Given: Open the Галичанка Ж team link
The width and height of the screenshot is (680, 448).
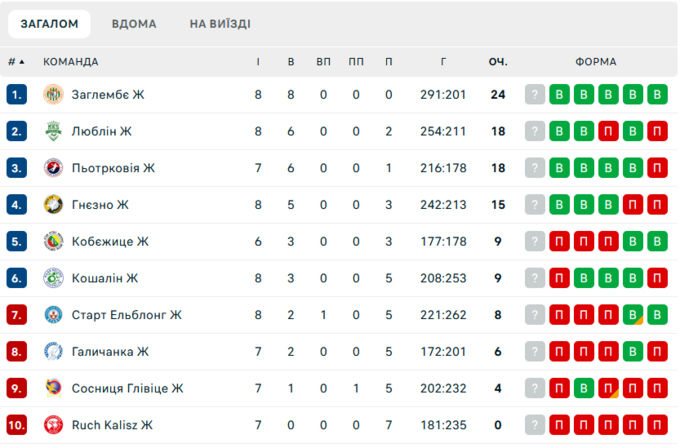Looking at the screenshot, I should (x=110, y=351).
